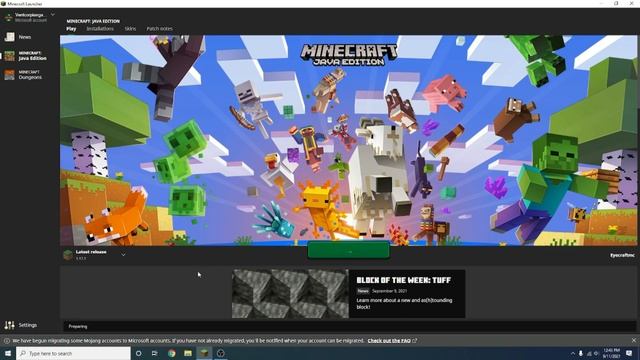Click the info icon in migration banner
Screen dimensions: 640x360
point(7,340)
